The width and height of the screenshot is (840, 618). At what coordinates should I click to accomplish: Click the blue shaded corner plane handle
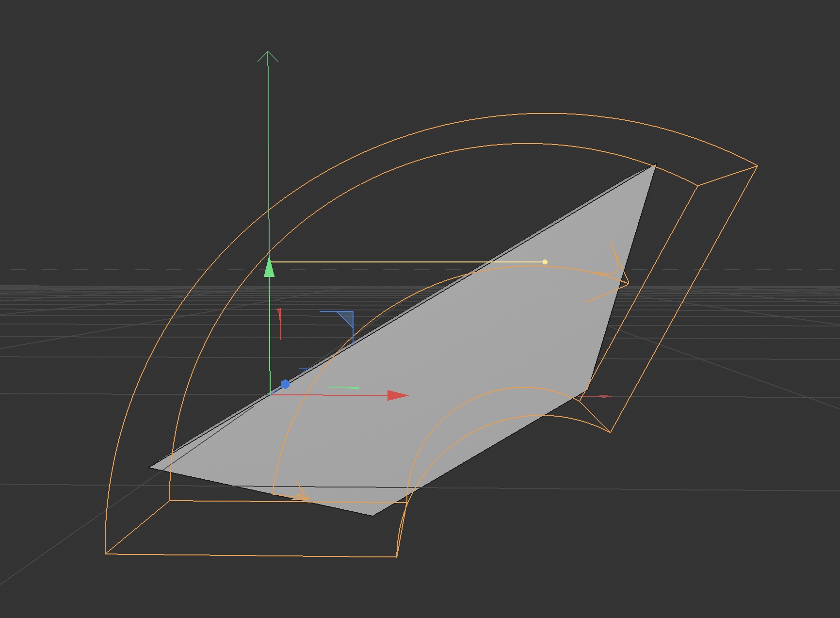[x=346, y=318]
